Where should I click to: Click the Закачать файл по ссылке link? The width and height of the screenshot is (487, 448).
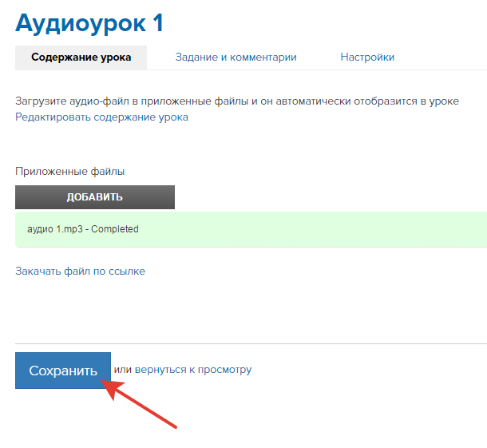(80, 271)
